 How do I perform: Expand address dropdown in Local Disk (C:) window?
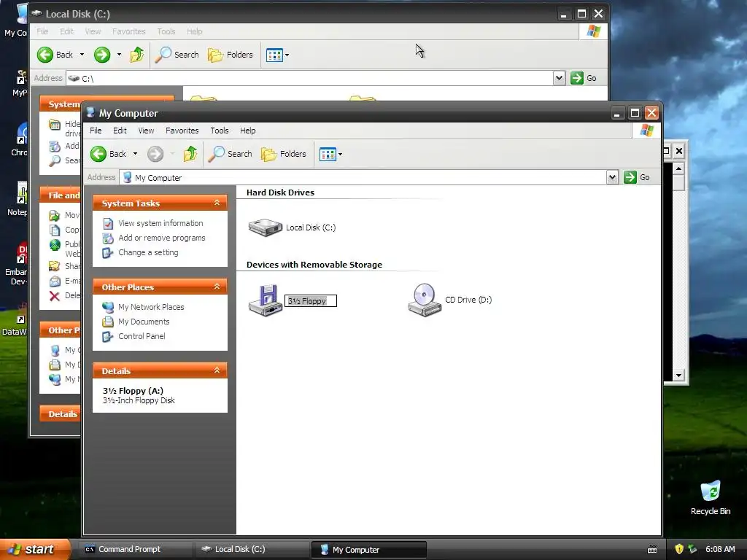point(559,78)
